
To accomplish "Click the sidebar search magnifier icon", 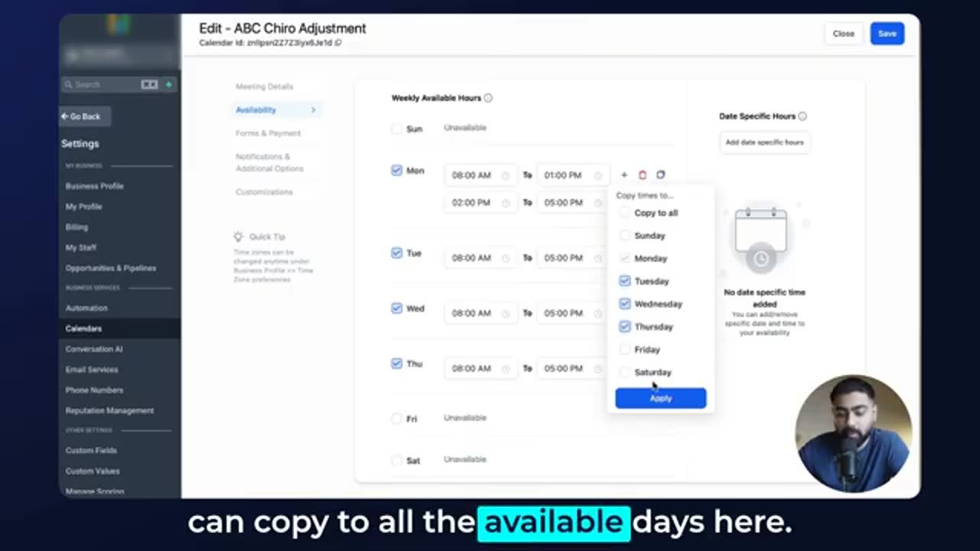I will (x=69, y=84).
